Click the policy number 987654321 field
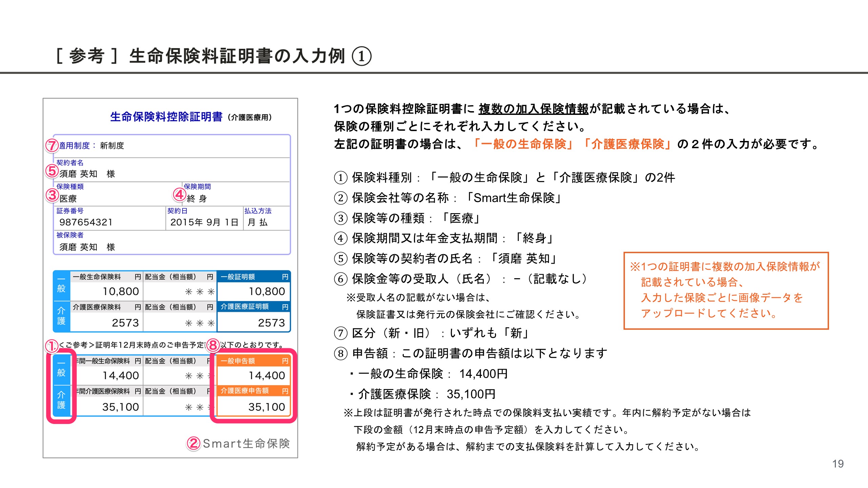Viewport: 868px width, 488px height. tap(86, 222)
